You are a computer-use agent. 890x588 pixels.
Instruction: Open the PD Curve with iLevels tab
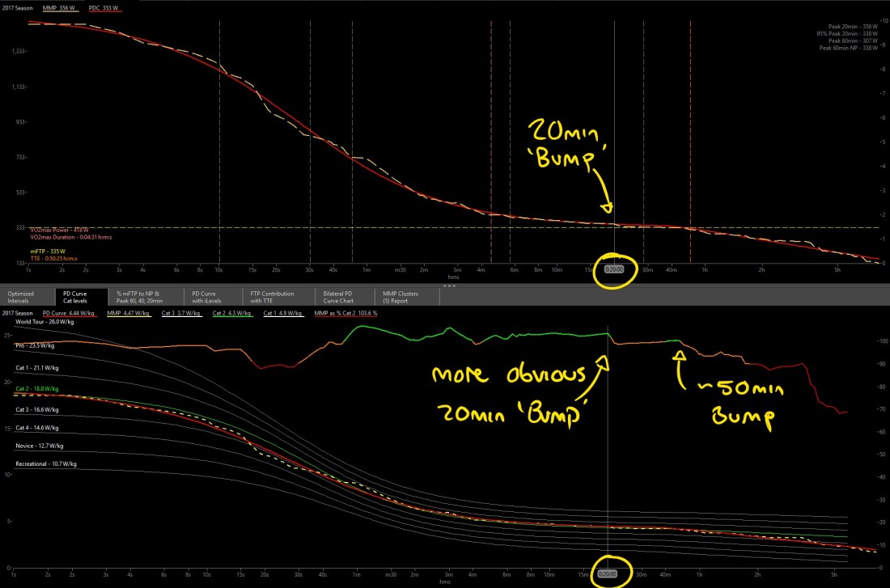tap(208, 296)
